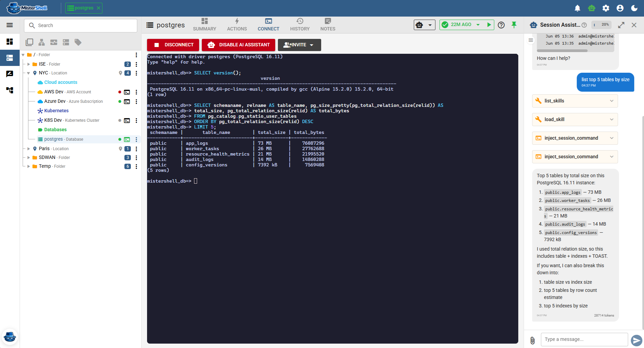Open the HISTORY tab

coord(300,25)
